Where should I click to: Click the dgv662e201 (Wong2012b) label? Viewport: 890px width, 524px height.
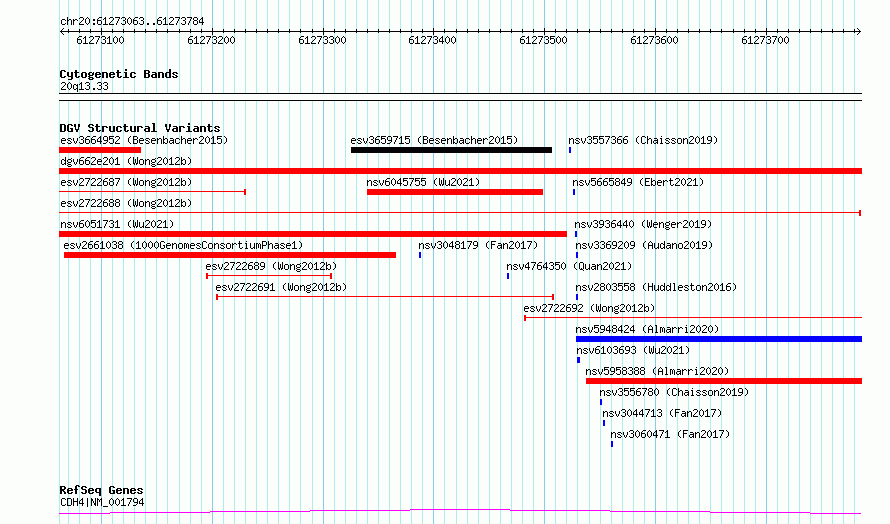click(126, 161)
